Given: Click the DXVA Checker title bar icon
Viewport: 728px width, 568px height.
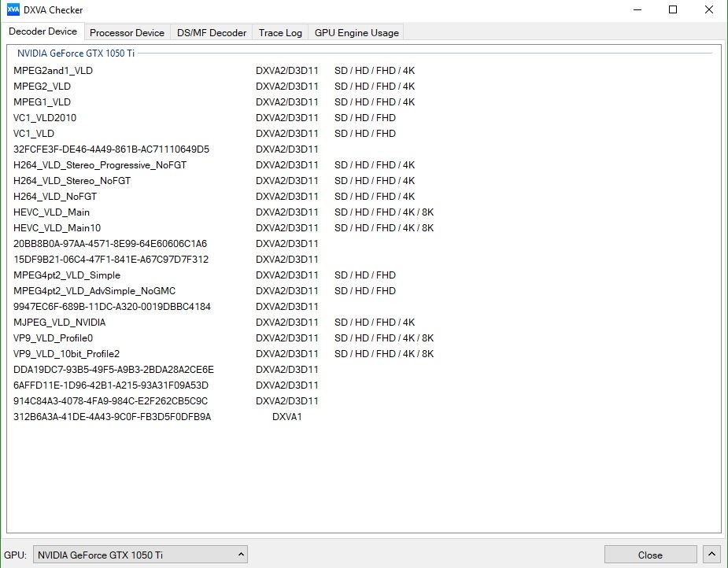Looking at the screenshot, I should tap(13, 9).
